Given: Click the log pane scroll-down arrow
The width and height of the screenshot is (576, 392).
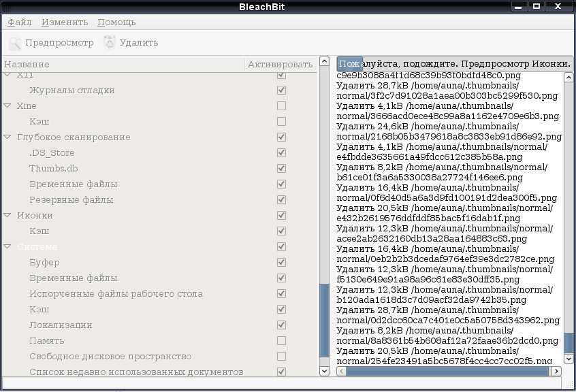Looking at the screenshot, I should coord(569,359).
